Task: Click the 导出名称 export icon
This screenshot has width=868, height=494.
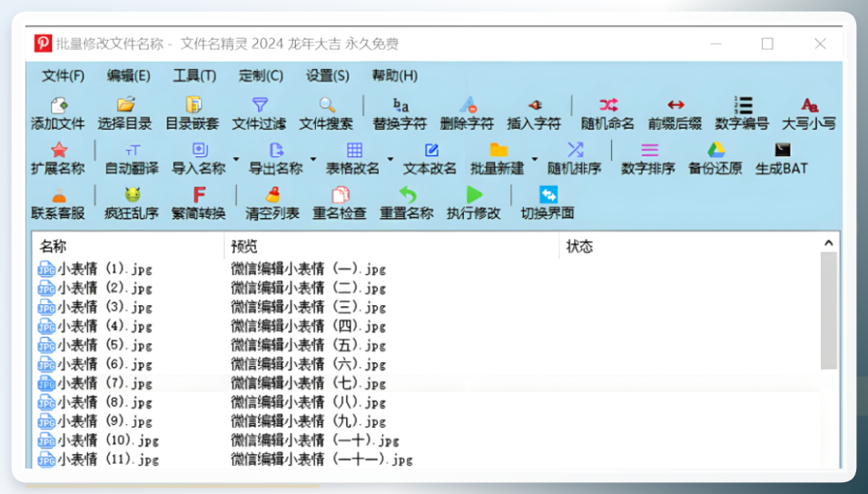Action: click(x=276, y=150)
